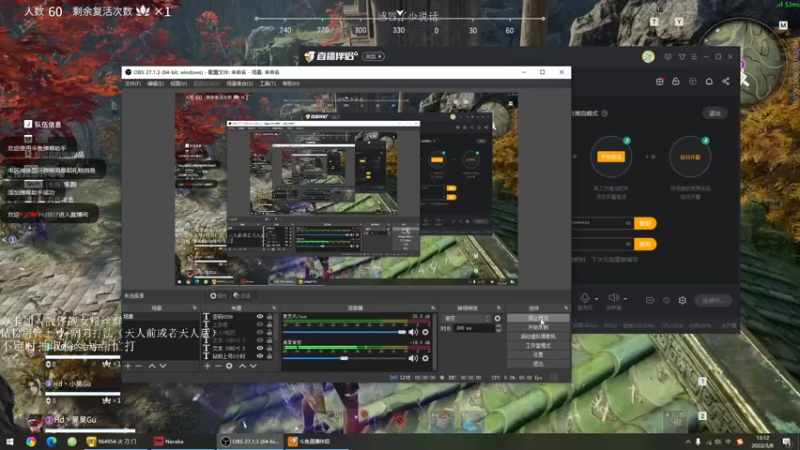Open transition properties gear icon
The image size is (800, 450).
497,318
